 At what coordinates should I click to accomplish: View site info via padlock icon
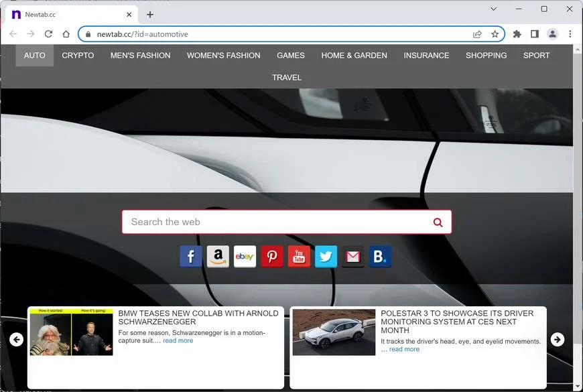click(x=88, y=34)
